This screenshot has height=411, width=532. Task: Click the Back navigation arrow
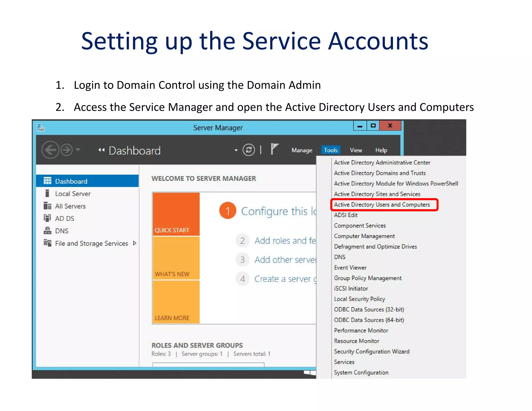coord(50,150)
